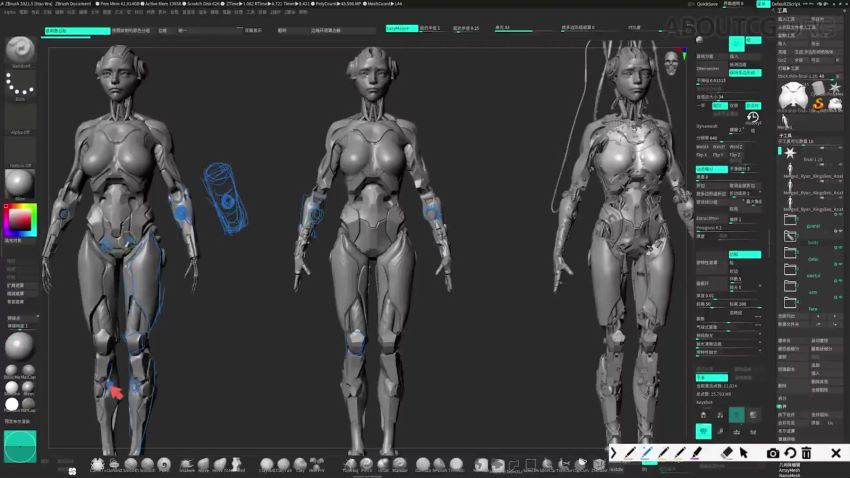Viewport: 850px width, 478px height.
Task: Select the ZModeler cube brush in bottom shelf
Action: (598, 464)
